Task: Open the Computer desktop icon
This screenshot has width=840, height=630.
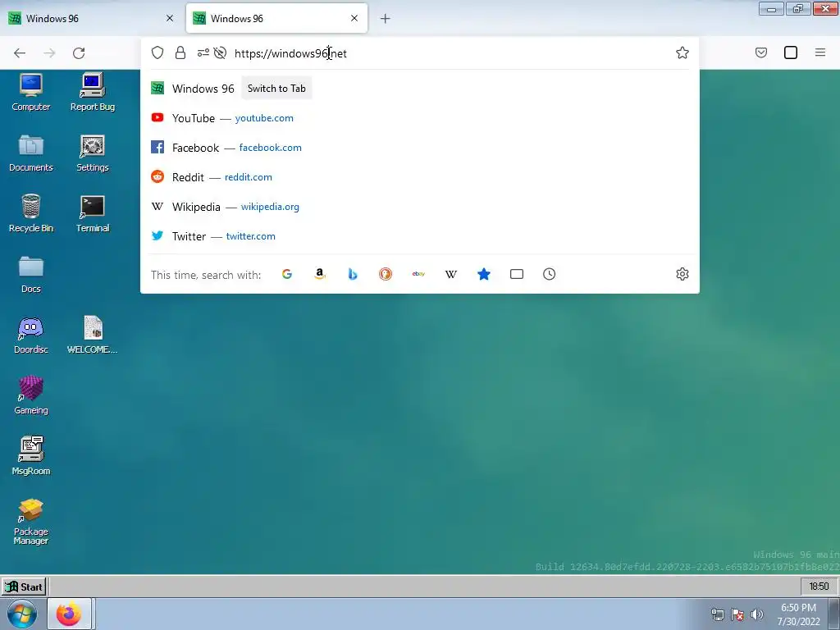Action: pos(30,92)
